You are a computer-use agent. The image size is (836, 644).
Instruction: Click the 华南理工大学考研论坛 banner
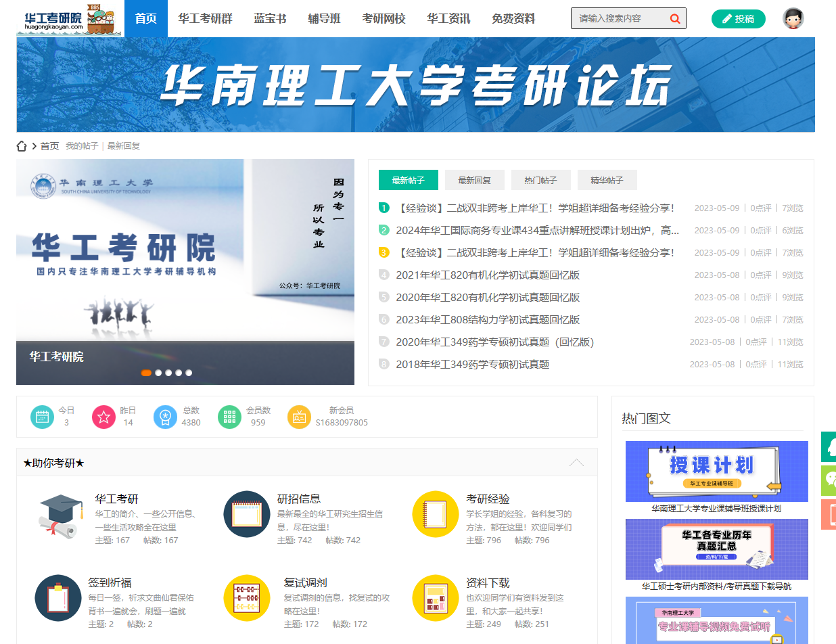(x=415, y=85)
